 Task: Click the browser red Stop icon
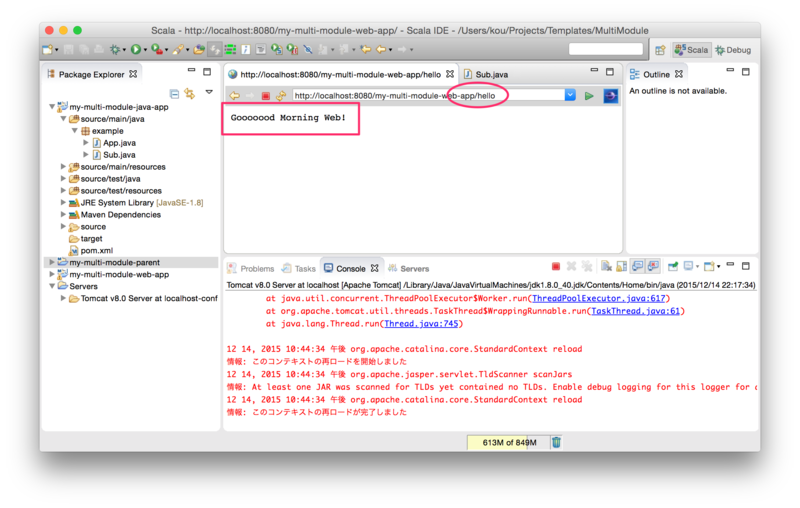point(266,96)
